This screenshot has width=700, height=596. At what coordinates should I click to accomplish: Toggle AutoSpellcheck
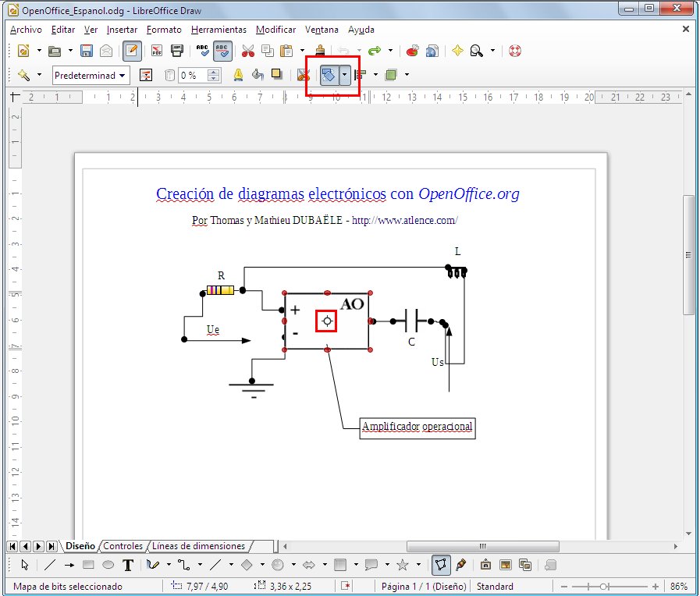pos(222,51)
